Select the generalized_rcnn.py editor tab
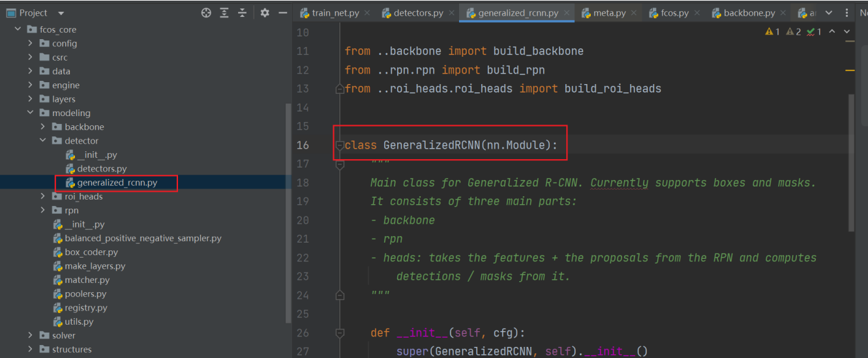Viewport: 868px width, 358px height. (518, 12)
